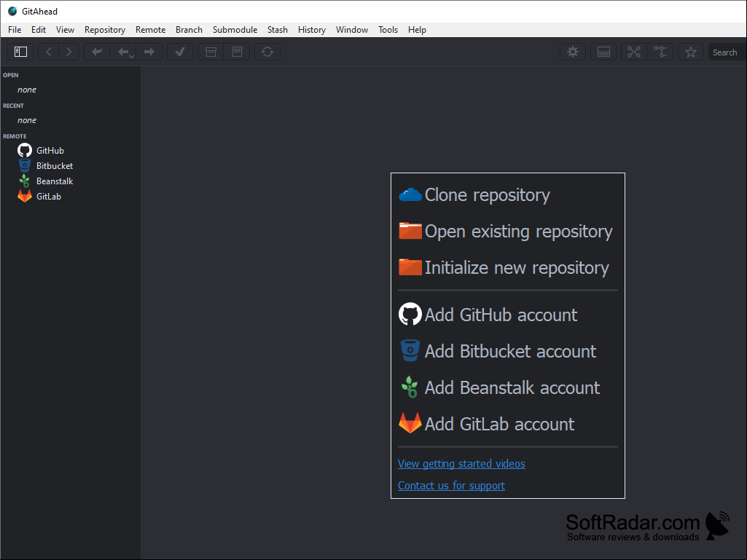Open the Repository menu
This screenshot has height=560, width=747.
(x=105, y=30)
